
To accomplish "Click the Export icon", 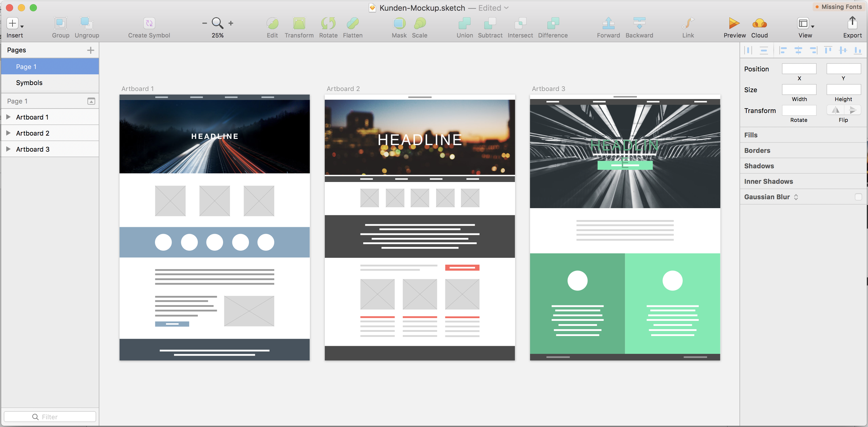I will coord(852,23).
